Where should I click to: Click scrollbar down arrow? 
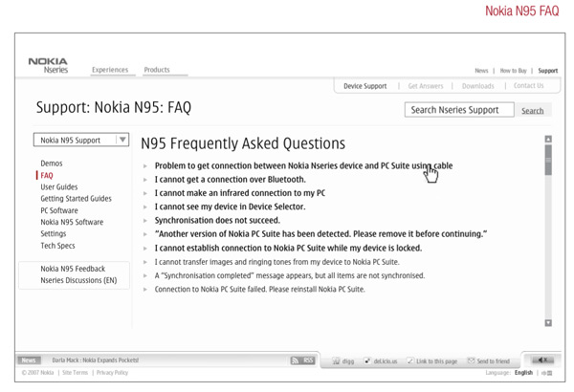(x=548, y=323)
